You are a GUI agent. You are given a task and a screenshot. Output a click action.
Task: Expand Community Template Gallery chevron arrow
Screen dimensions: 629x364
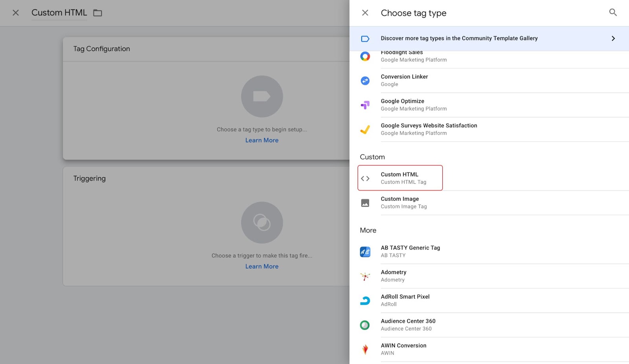[x=613, y=38]
